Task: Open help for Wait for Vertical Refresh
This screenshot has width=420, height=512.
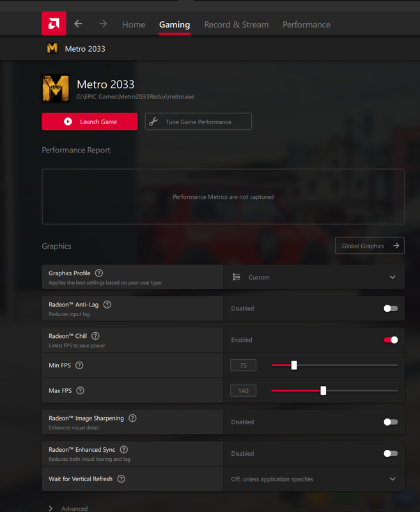Action: [x=121, y=479]
